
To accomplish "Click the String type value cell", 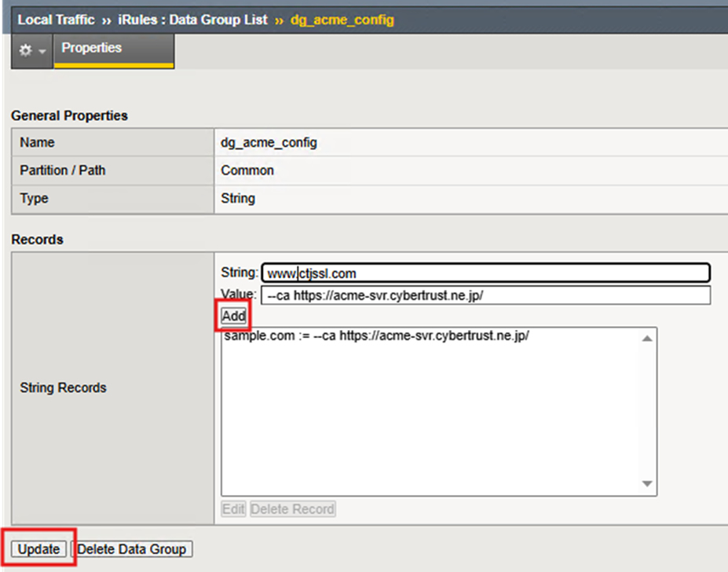I will click(238, 199).
